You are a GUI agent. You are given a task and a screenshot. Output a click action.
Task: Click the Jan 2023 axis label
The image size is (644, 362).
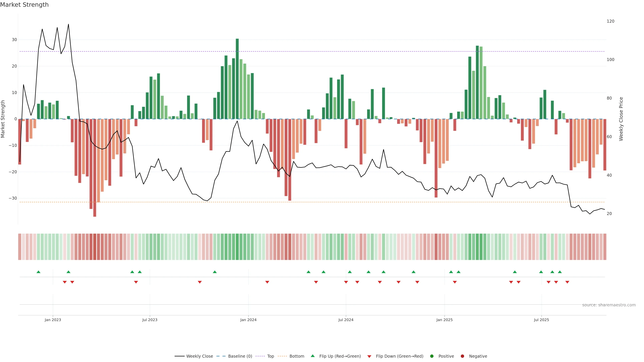tap(53, 320)
